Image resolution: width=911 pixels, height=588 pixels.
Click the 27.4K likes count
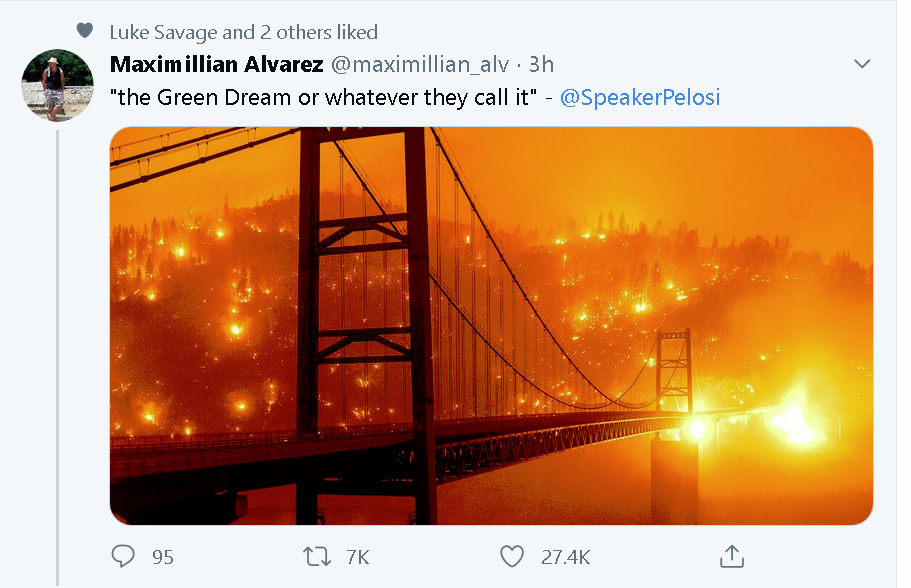(565, 557)
